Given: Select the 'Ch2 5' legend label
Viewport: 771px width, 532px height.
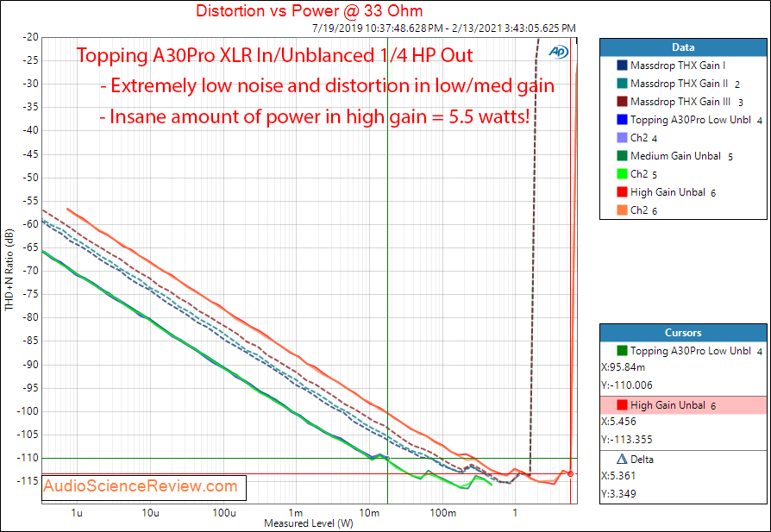Looking at the screenshot, I should [x=643, y=174].
